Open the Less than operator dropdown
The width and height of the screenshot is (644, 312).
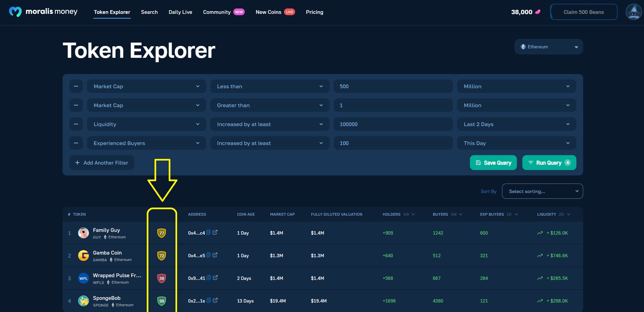pos(270,86)
